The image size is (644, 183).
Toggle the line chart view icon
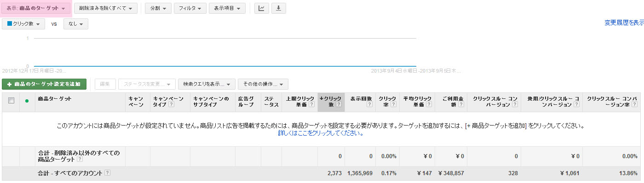coord(262,8)
